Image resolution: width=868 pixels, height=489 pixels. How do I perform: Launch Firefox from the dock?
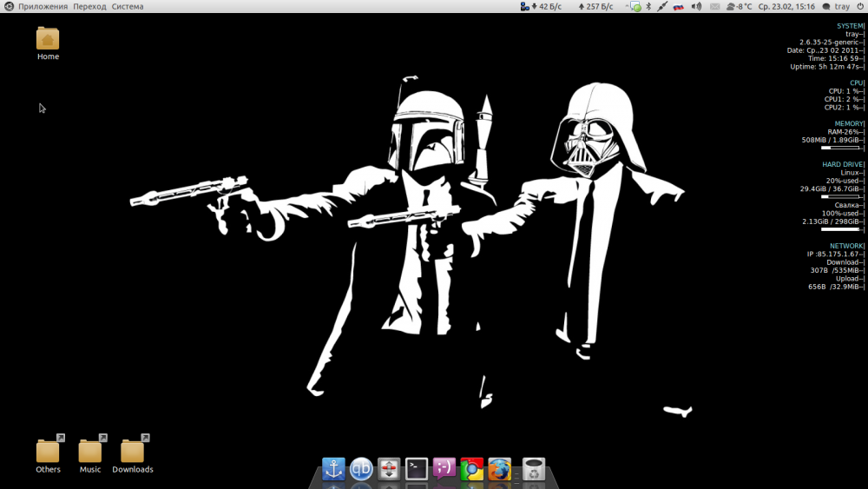tap(499, 469)
